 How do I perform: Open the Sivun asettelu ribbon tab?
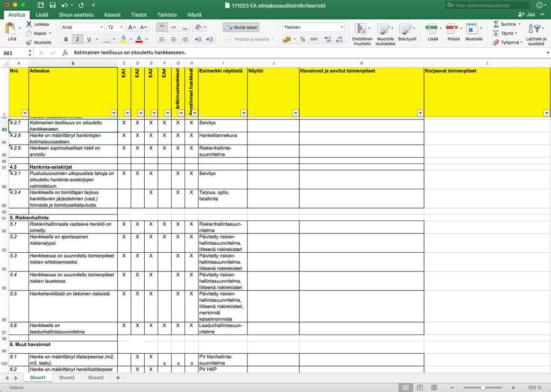pos(76,15)
